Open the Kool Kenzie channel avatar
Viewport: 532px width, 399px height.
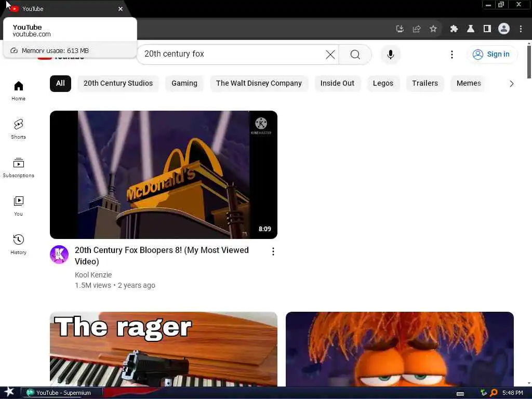[x=59, y=255]
